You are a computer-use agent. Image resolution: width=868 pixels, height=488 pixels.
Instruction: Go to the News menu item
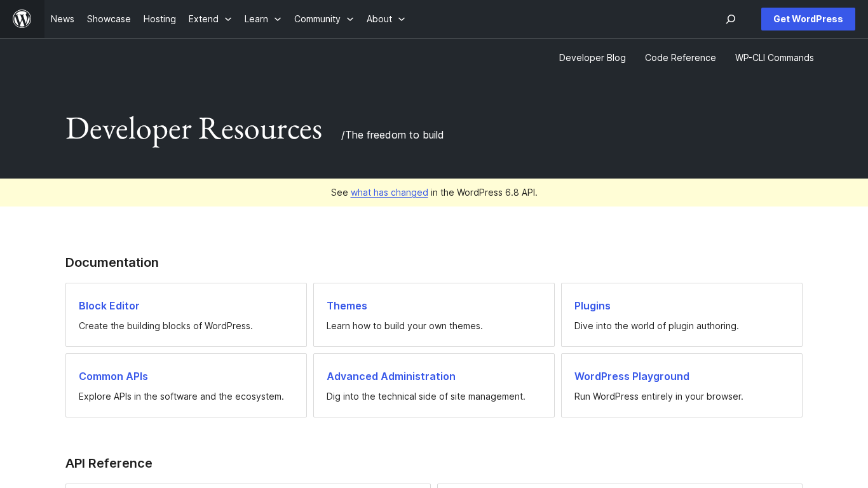(62, 19)
